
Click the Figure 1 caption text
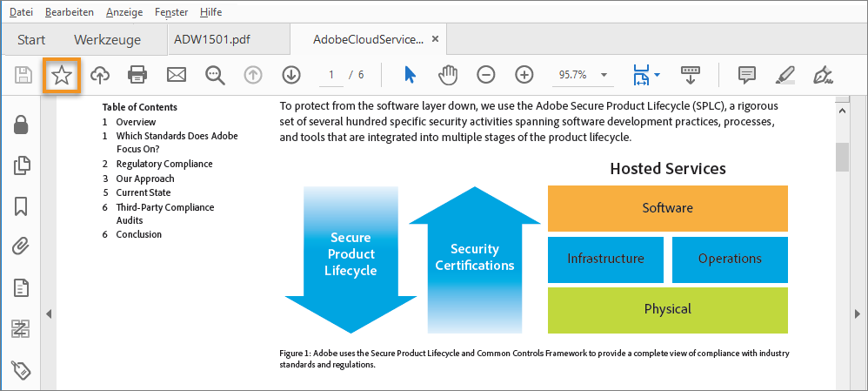(534, 359)
